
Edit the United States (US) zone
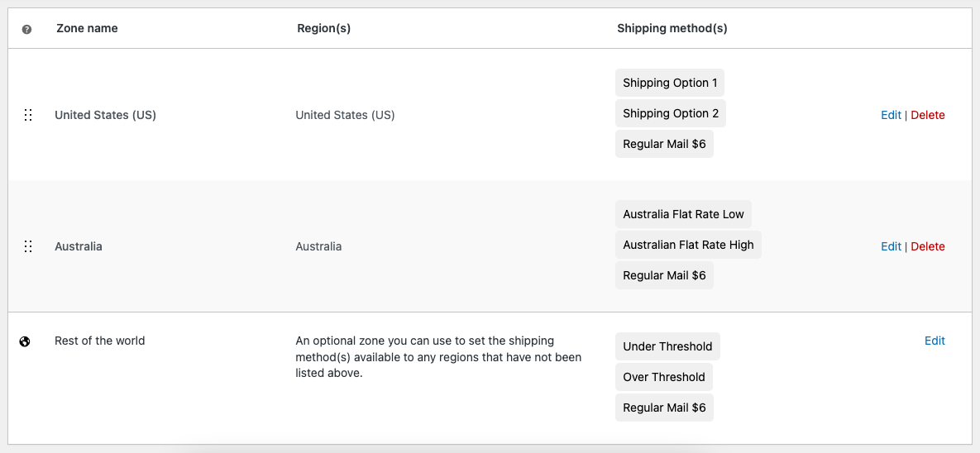(891, 115)
